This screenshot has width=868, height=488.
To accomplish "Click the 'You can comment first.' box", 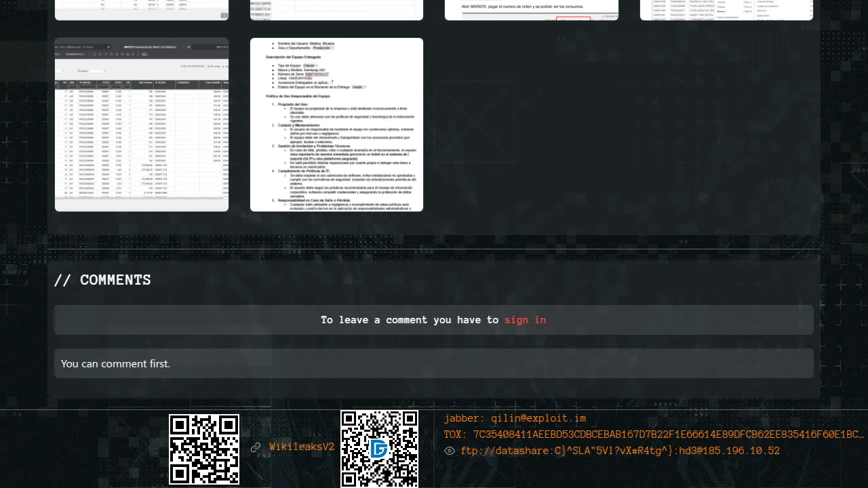I will (434, 363).
